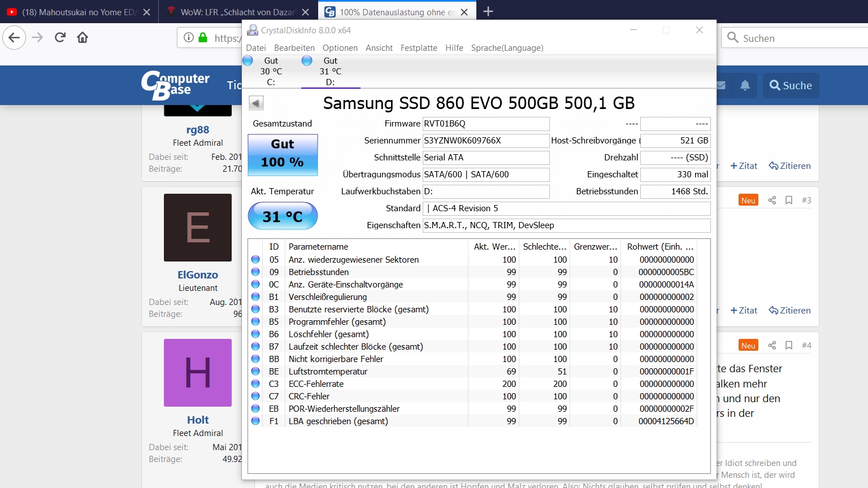Click browser back arrow button
The image size is (868, 488).
14,38
